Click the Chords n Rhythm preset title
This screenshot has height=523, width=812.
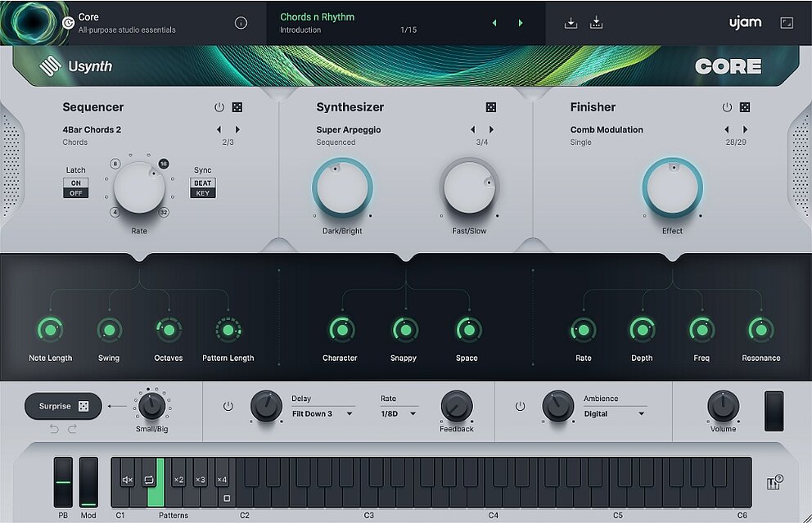[x=316, y=16]
